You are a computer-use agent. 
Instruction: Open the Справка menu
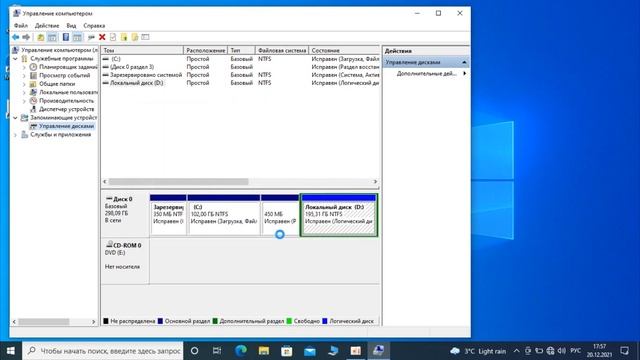click(94, 25)
